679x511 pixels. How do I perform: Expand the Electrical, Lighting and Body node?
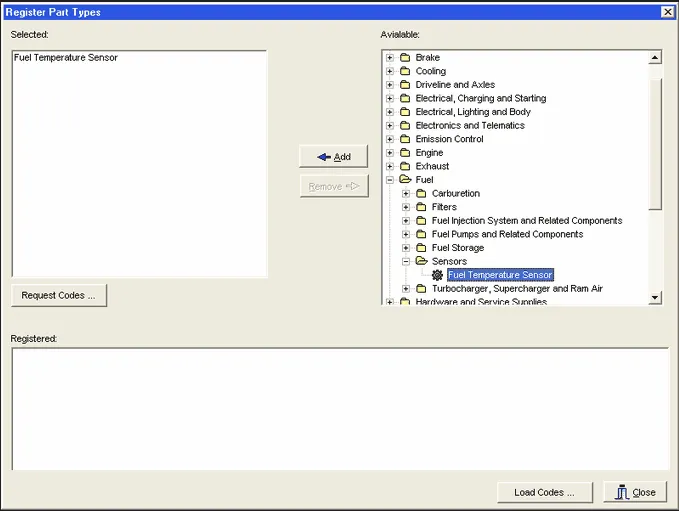tap(390, 112)
